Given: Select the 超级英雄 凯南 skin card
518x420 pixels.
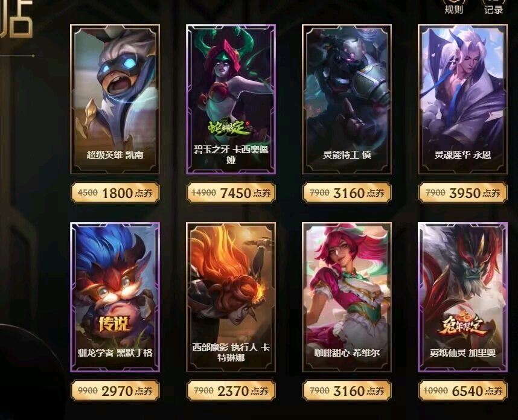Looking at the screenshot, I should click(115, 99).
